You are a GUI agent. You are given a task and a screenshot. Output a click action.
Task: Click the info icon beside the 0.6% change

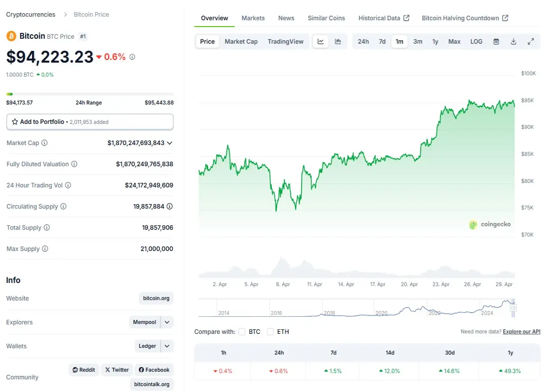[x=132, y=57]
